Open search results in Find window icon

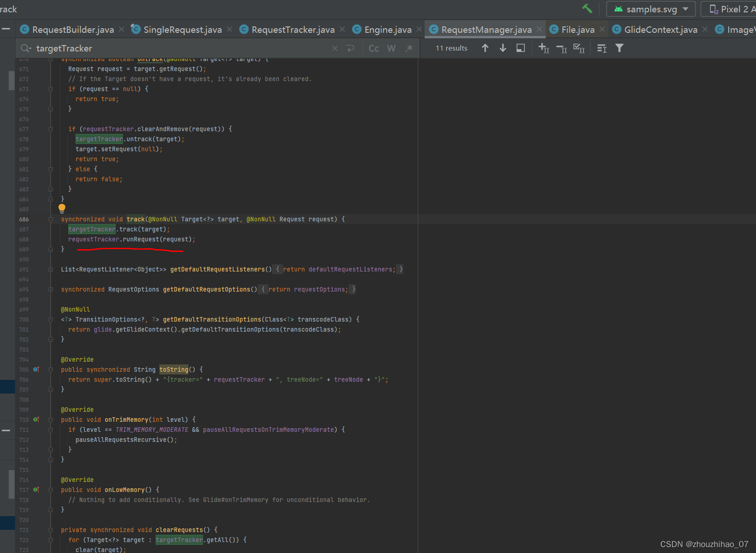click(521, 48)
